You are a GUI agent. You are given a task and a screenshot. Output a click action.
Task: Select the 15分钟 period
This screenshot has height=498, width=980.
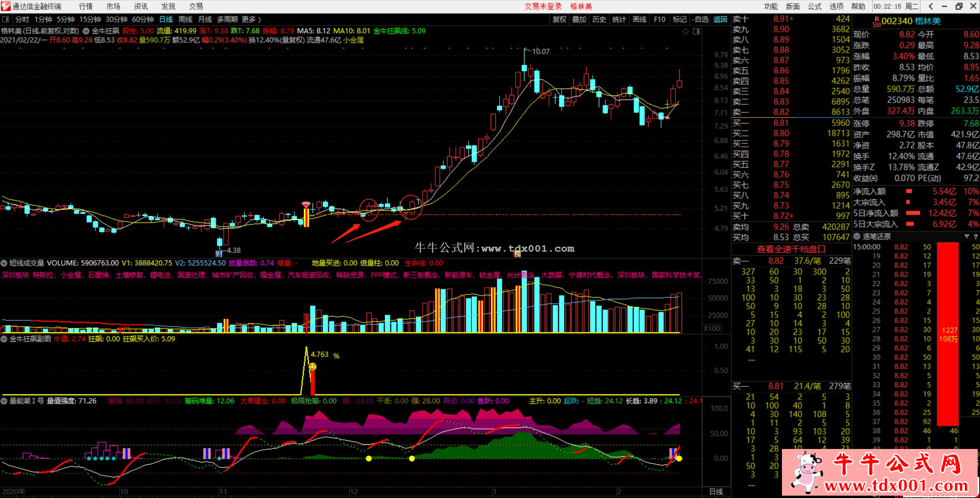90,19
